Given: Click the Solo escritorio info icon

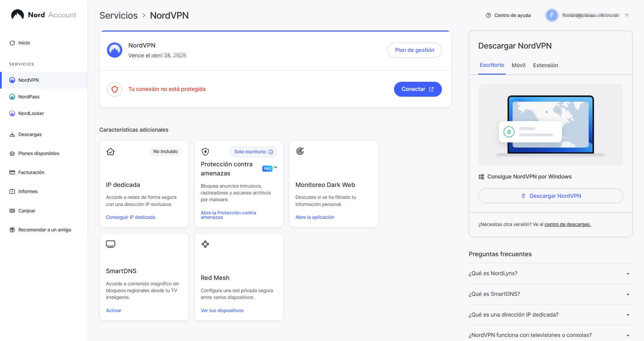Looking at the screenshot, I should (x=271, y=152).
